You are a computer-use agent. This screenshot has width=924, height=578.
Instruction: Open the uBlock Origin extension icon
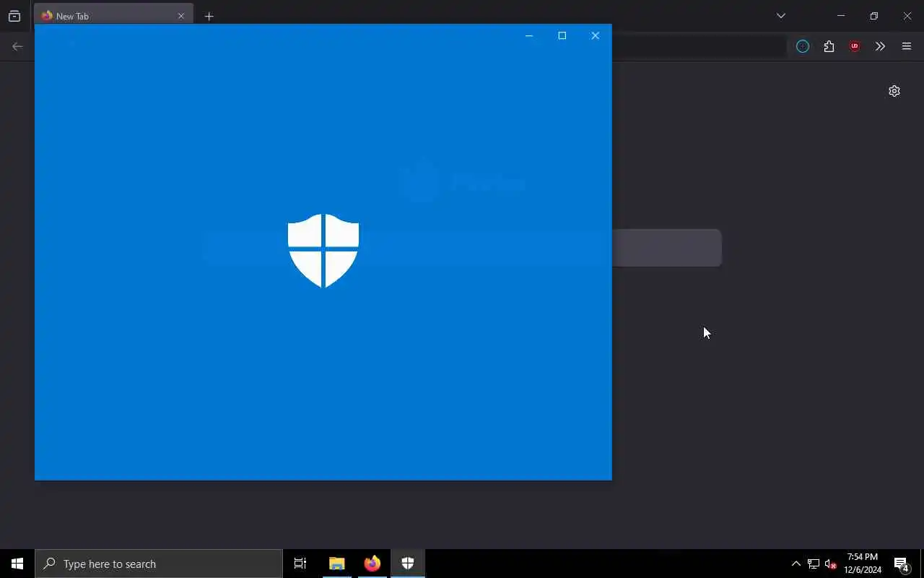[855, 46]
